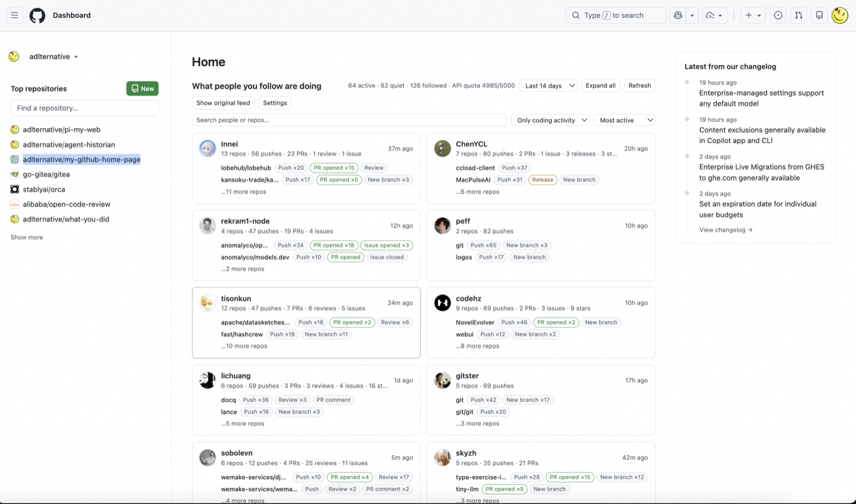Viewport: 856px width, 504px height.
Task: Expand ...10 more repos in tisonkun card
Action: click(244, 346)
